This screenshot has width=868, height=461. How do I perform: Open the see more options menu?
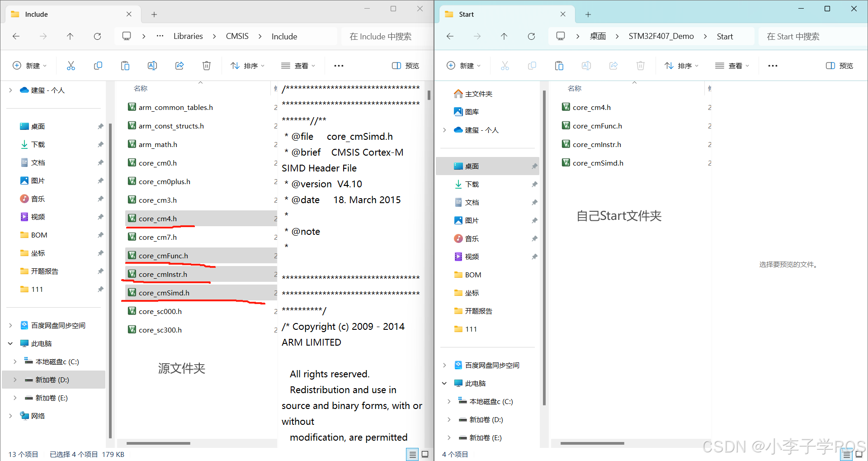pos(338,66)
